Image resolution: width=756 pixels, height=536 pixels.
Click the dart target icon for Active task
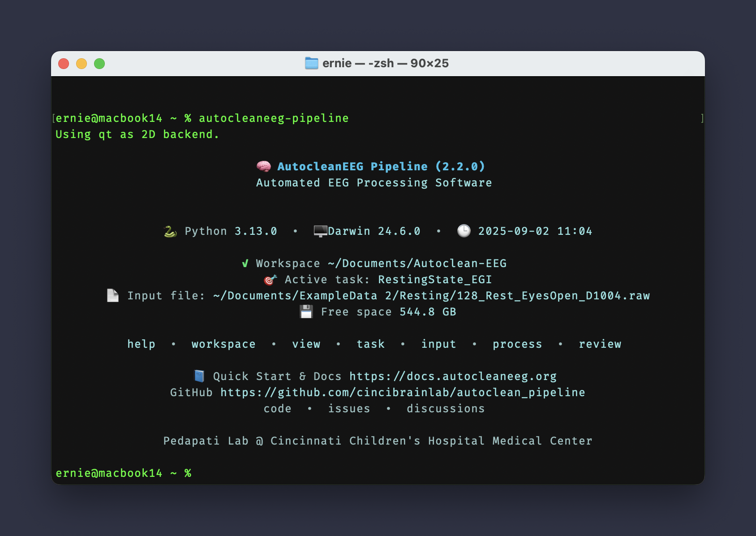click(270, 280)
